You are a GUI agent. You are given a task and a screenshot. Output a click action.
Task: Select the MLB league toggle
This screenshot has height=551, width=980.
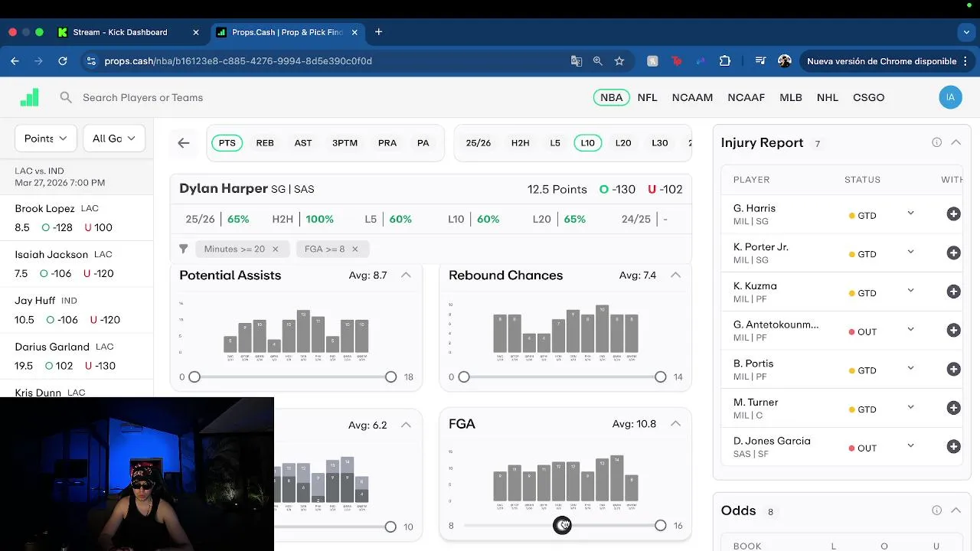(791, 97)
